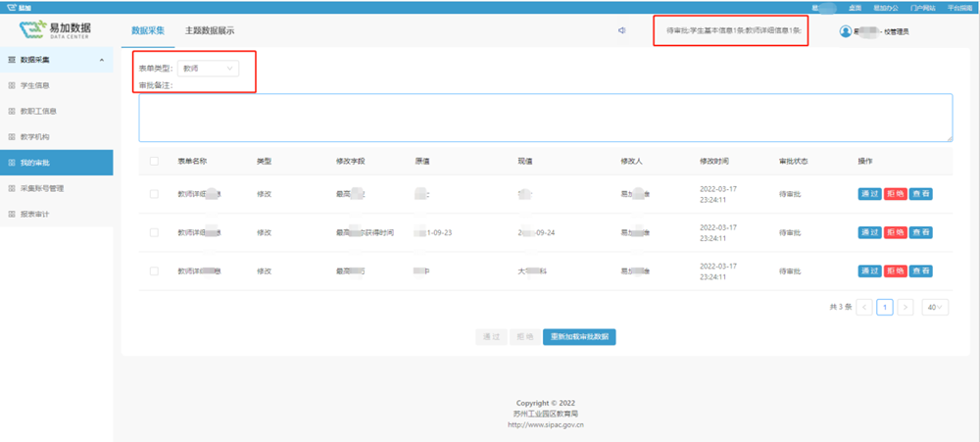Click the 易加 logo in top bar
Screen dimensions: 980x442
[19, 7]
